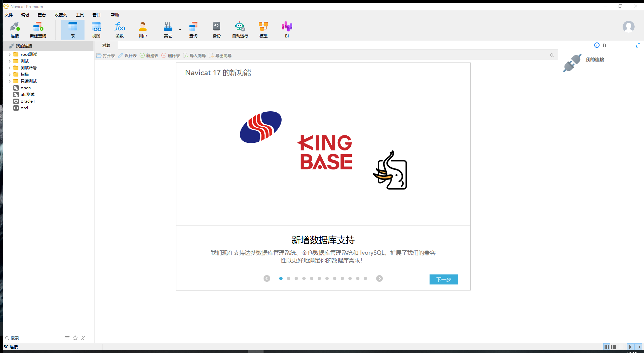This screenshot has height=353, width=644.
Task: Click the collapse-all icon below connection tree
Action: pyautogui.click(x=83, y=338)
